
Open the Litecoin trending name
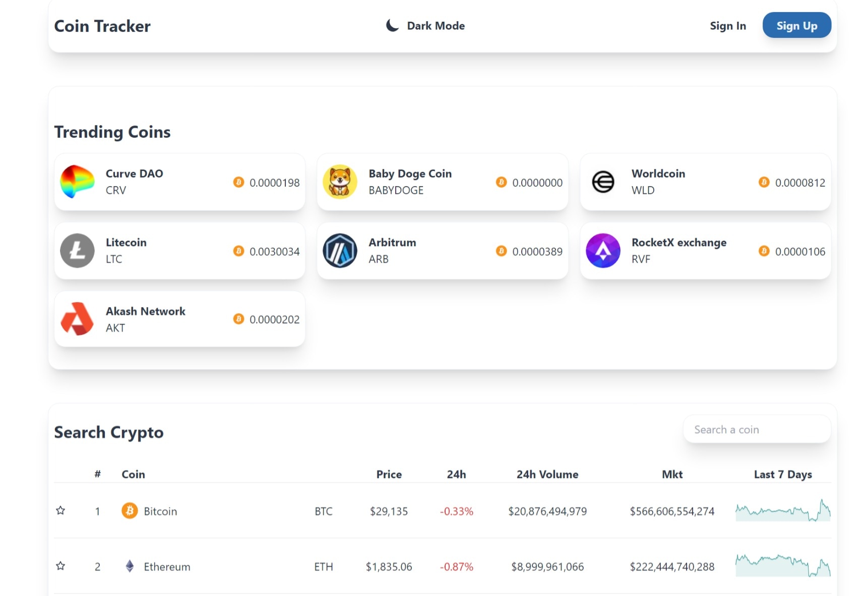(x=126, y=243)
